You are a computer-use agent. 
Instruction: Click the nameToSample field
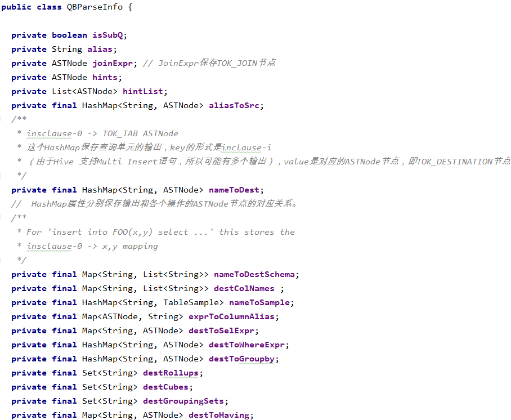259,302
